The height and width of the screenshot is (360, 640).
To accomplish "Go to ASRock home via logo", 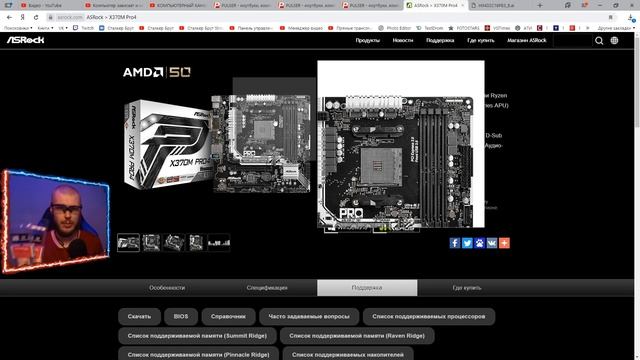I will [25, 40].
